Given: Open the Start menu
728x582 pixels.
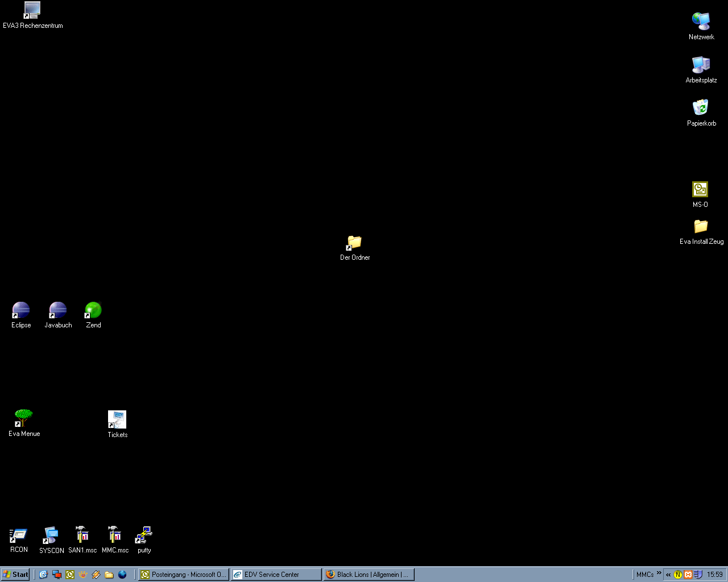Looking at the screenshot, I should 15,575.
